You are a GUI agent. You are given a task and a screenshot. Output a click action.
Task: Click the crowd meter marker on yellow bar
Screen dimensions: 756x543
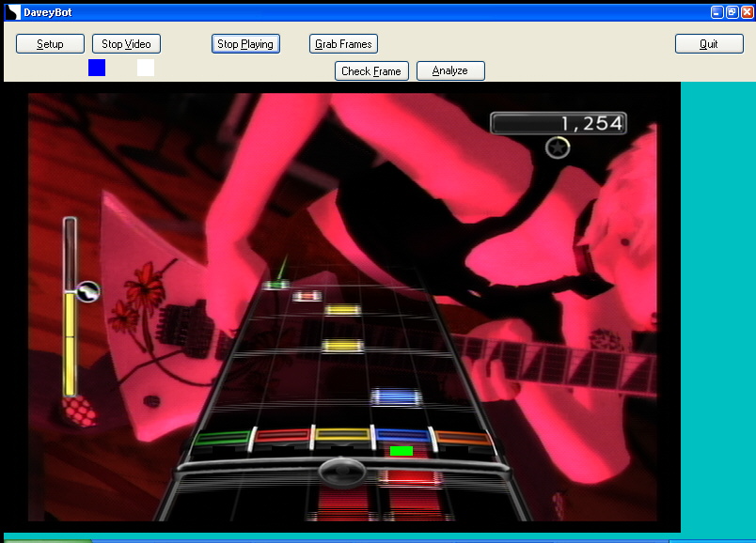point(87,291)
